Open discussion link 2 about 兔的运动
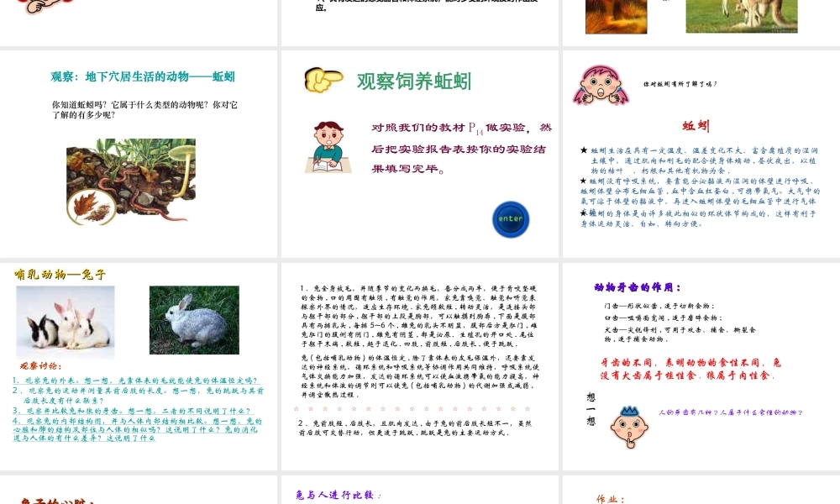This screenshot has width=840, height=504. pyautogui.click(x=139, y=396)
